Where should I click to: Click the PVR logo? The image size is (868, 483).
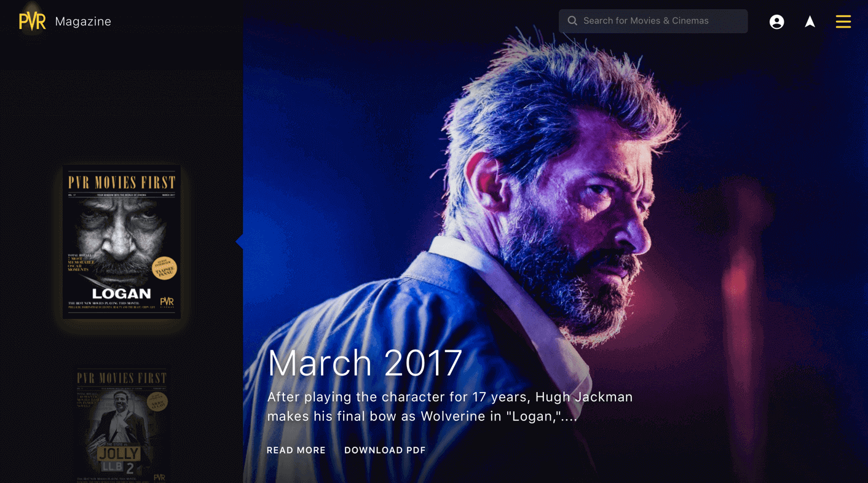tap(33, 22)
